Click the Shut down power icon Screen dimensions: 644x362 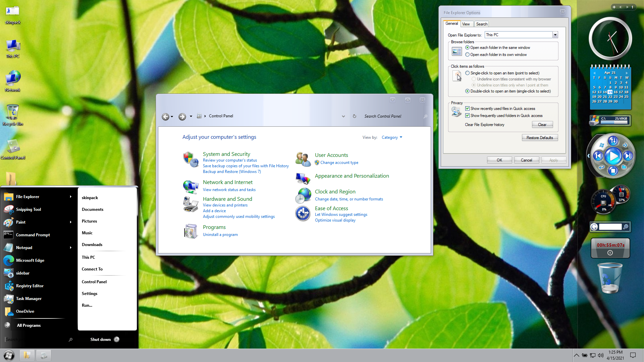tap(116, 339)
